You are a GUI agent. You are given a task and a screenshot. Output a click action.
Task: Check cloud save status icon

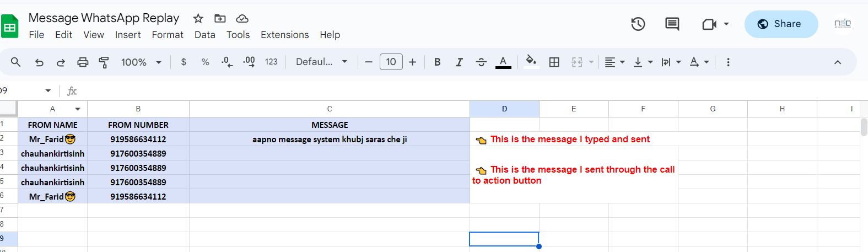242,19
